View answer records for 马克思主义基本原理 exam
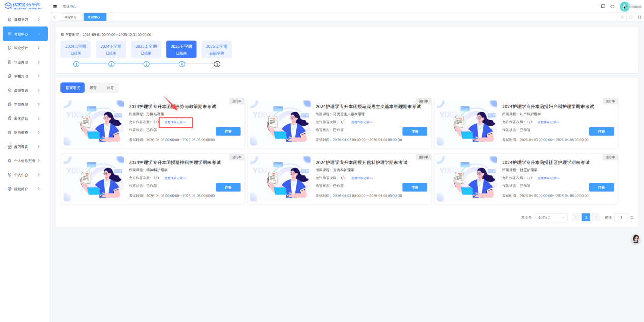 (x=361, y=122)
